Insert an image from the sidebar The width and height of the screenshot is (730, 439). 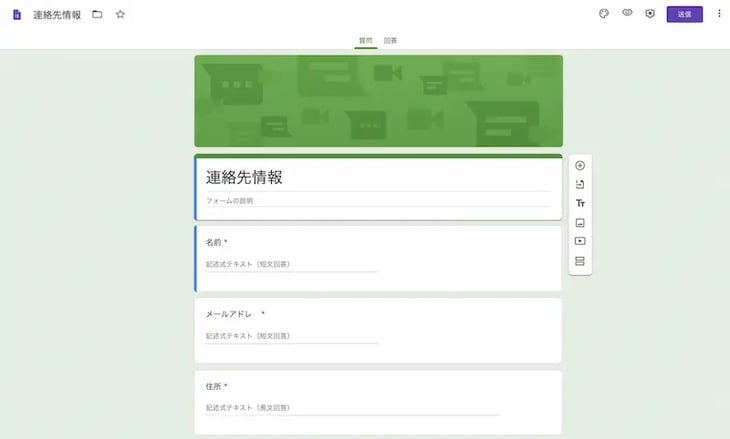coord(580,222)
